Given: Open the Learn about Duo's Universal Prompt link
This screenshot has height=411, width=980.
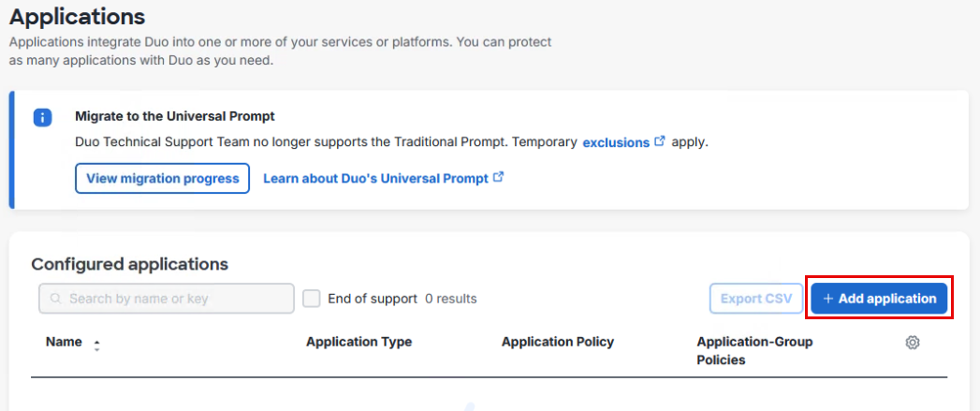Looking at the screenshot, I should coord(375,178).
